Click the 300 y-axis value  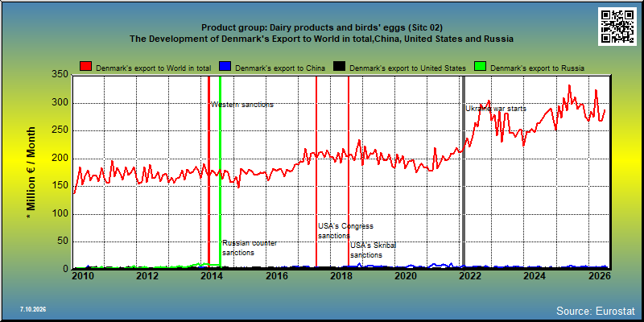point(60,103)
